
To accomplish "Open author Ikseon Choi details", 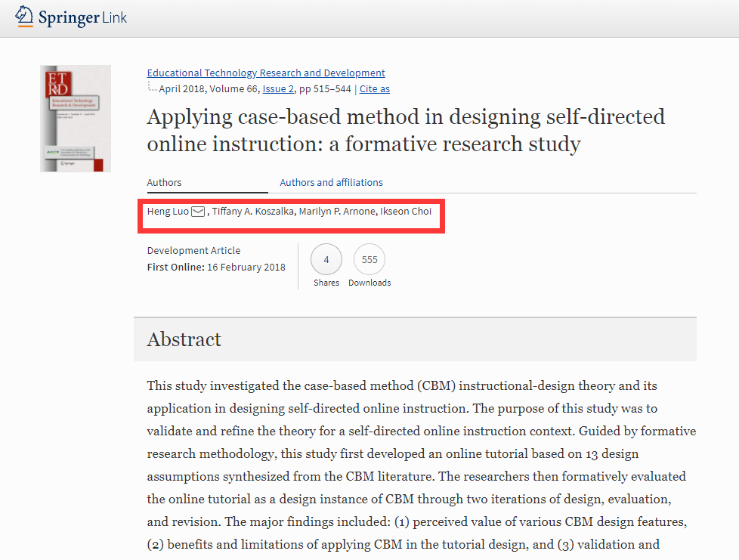I will point(407,212).
